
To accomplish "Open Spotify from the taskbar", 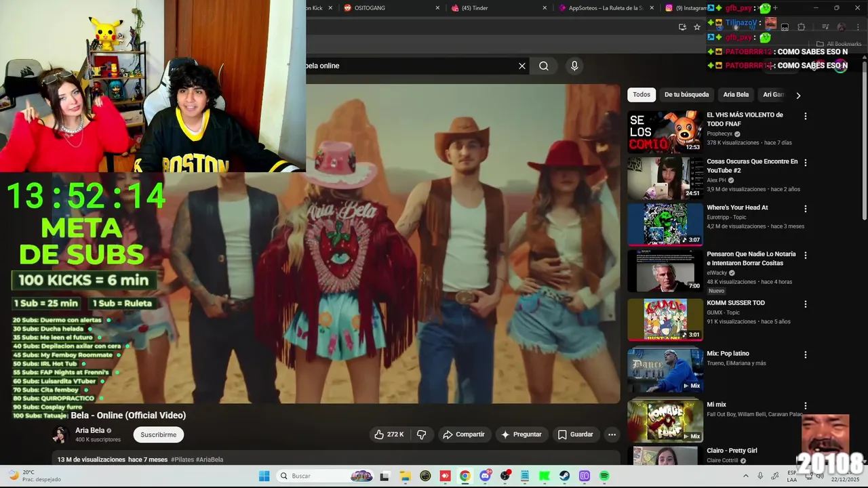I will (604, 476).
